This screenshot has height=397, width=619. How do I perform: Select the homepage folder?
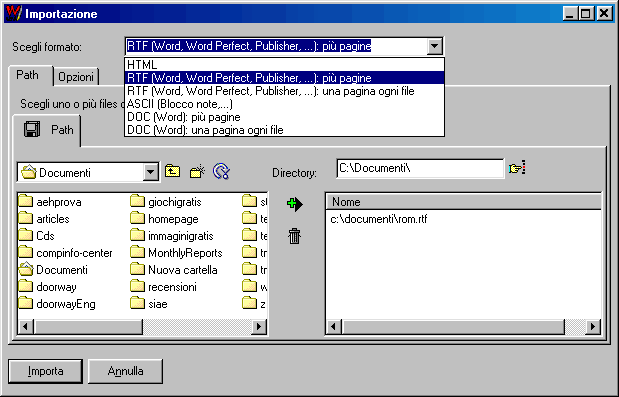tap(164, 219)
